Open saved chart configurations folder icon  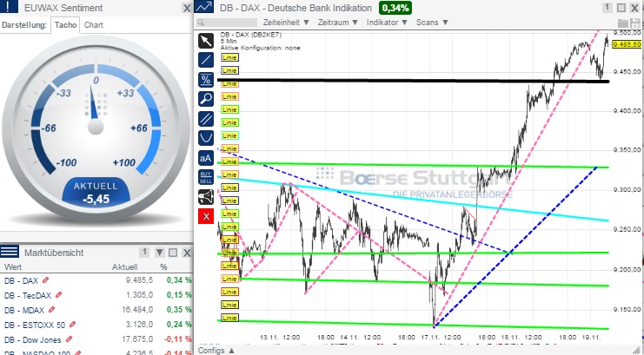[623, 23]
